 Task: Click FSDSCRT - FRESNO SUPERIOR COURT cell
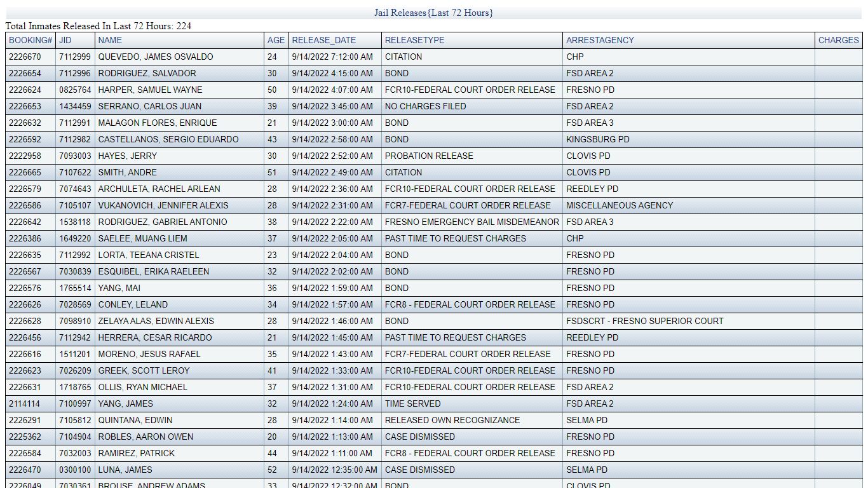pos(645,321)
